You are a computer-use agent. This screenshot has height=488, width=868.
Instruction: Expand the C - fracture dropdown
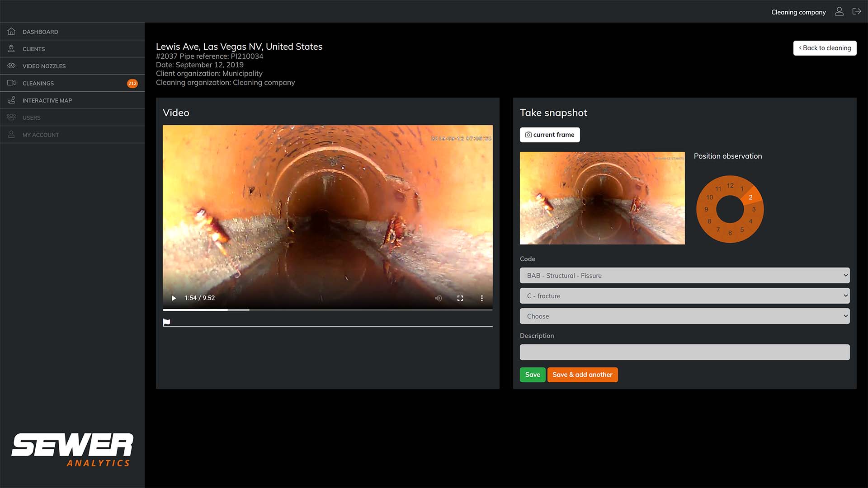[x=684, y=296]
